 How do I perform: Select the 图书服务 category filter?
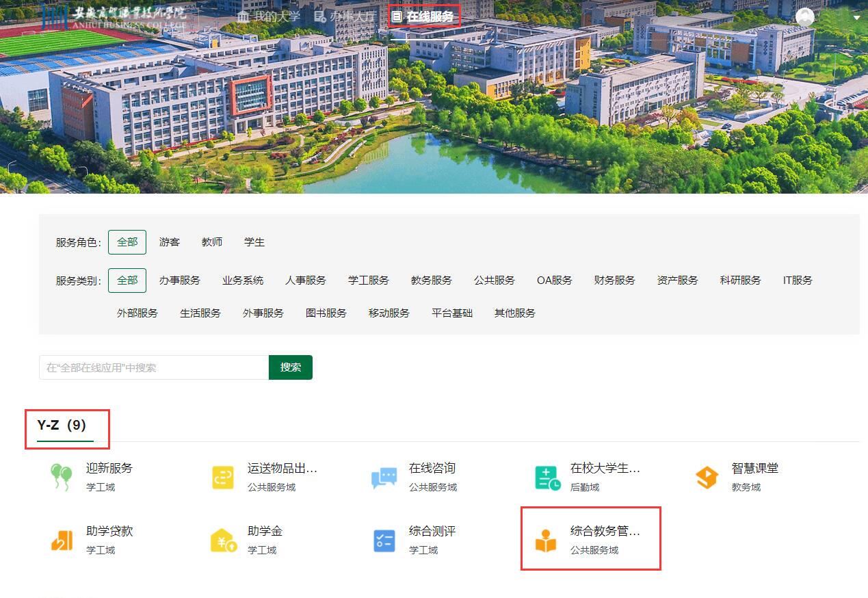pos(326,313)
